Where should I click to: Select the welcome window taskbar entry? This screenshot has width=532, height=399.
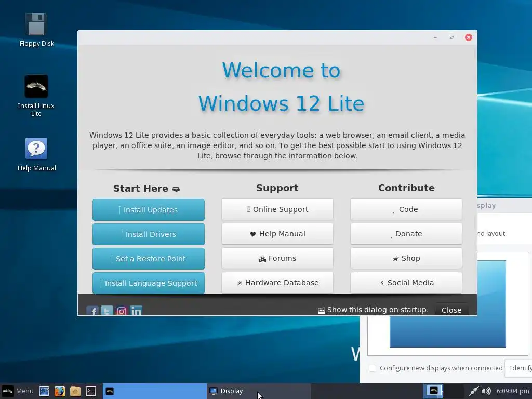[x=154, y=391]
